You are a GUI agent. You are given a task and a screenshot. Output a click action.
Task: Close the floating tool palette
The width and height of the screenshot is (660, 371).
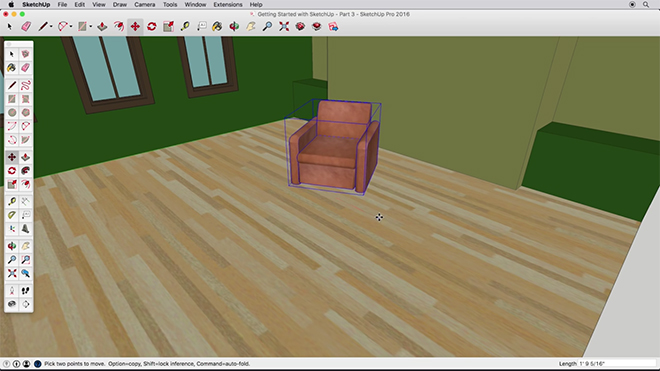9,44
